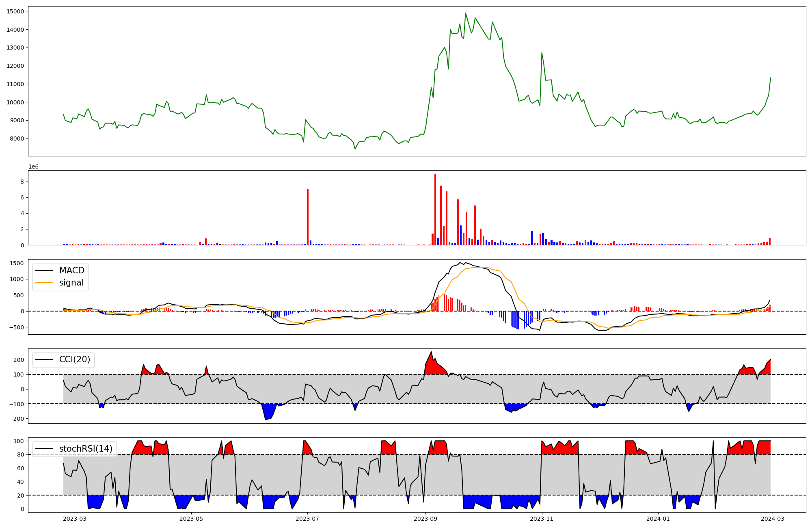Click the orange signal legend entry
Screen dimensions: 812x528
71,283
